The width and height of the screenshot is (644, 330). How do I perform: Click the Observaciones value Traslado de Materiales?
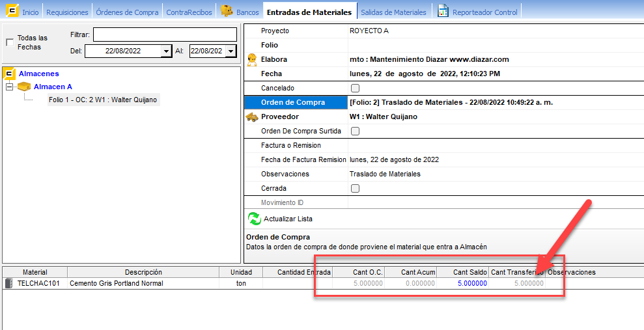tap(385, 174)
